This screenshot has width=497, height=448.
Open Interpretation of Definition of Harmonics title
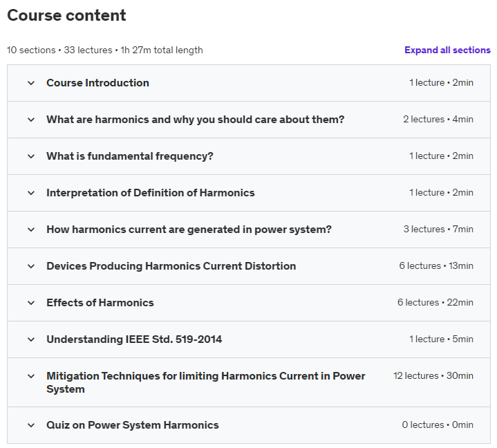click(151, 193)
